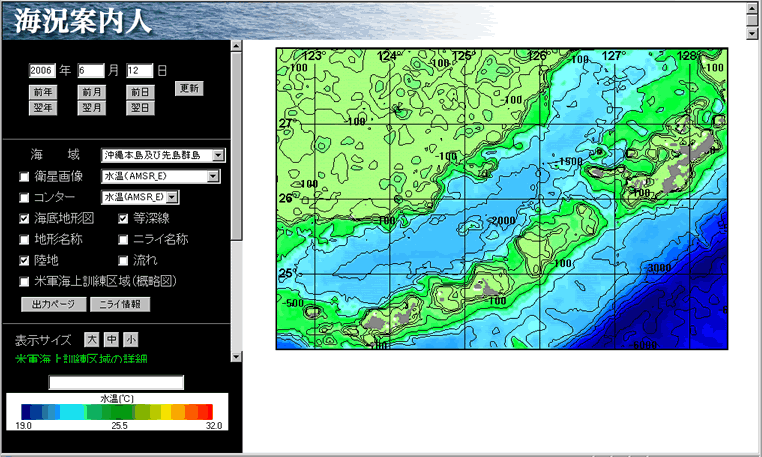The image size is (762, 457).
Task: Click the 前年 previous year button
Action: pos(43,92)
